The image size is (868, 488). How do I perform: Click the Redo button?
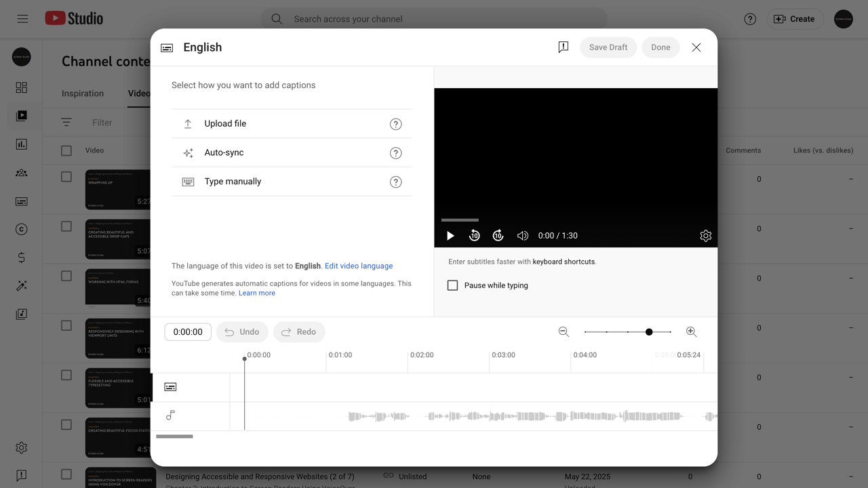point(299,332)
